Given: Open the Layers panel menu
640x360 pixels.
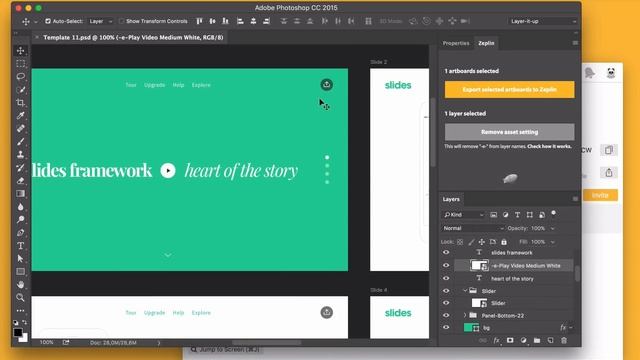Looking at the screenshot, I should (575, 199).
